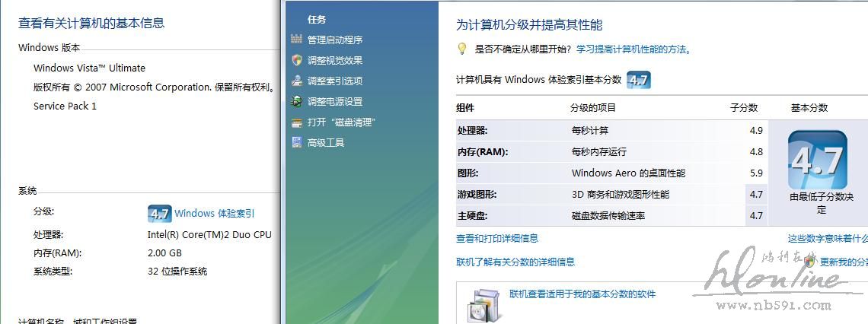Click the light bulb tip icon
Image resolution: width=868 pixels, height=324 pixels.
coord(461,49)
